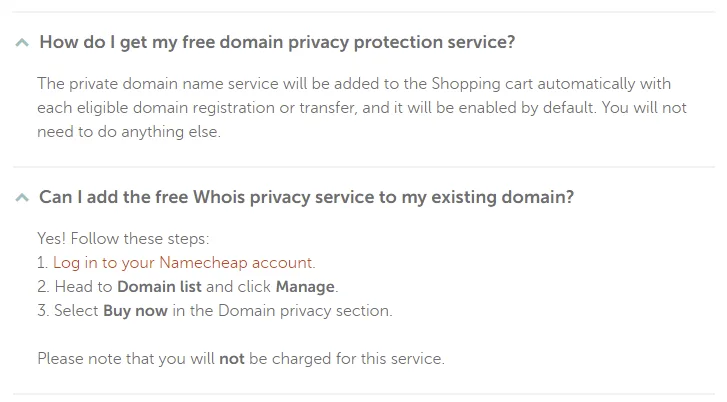This screenshot has width=727, height=402.
Task: Click the 'Head to' text in step 2
Action: point(83,287)
